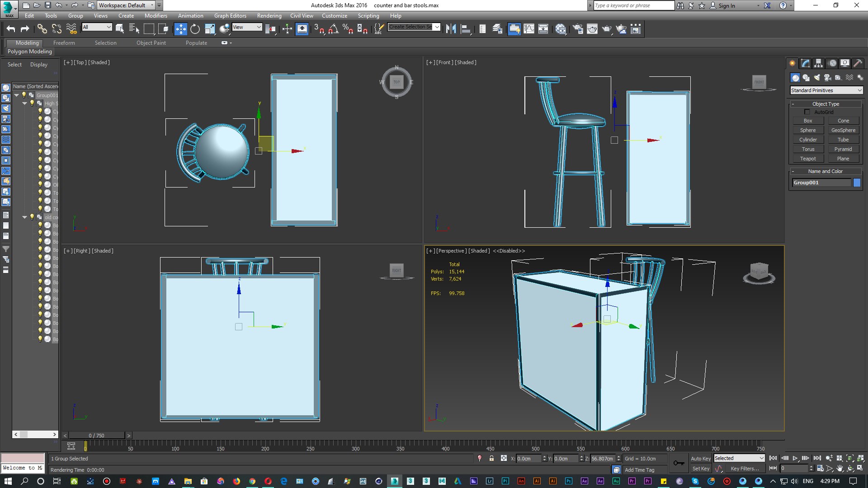Viewport: 868px width, 488px height.
Task: Enable the AutoGrid checkbox
Action: pos(807,112)
